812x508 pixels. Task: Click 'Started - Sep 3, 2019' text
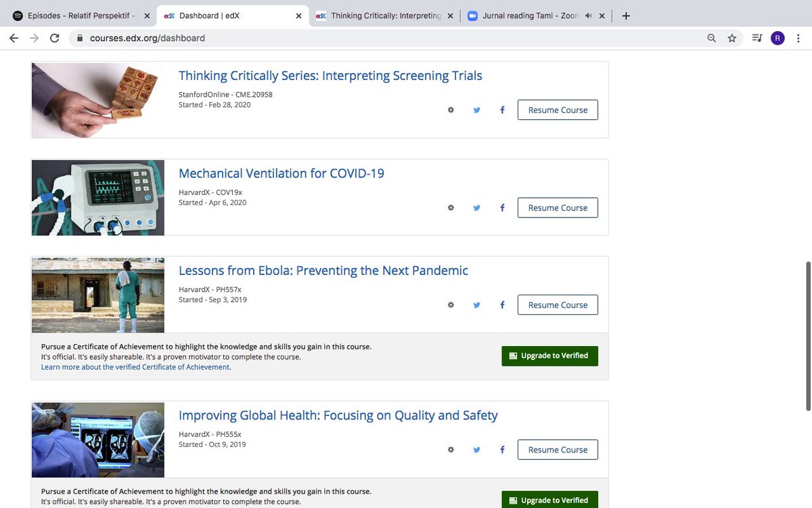point(212,299)
